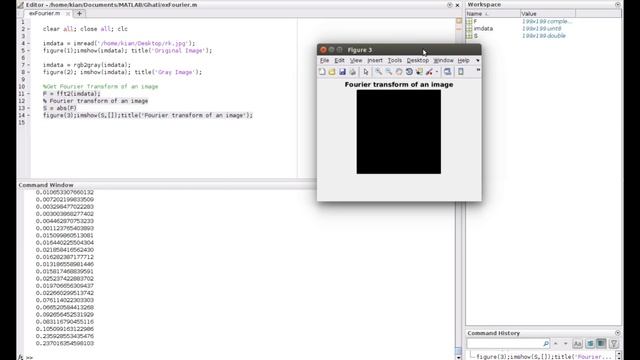Screen dimensions: 640x360
Task: Click code line 'F = fft2(imdata);'
Action: 71,93
